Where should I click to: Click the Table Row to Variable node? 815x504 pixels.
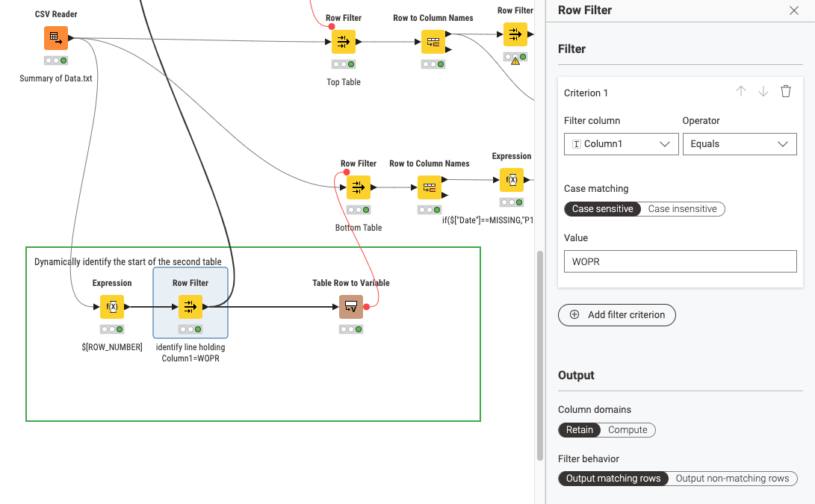350,307
